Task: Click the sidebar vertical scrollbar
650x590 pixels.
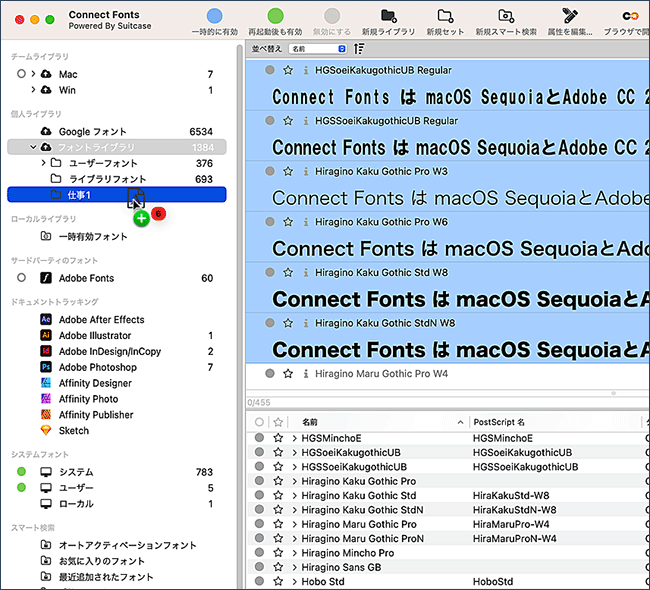Action: (x=239, y=315)
